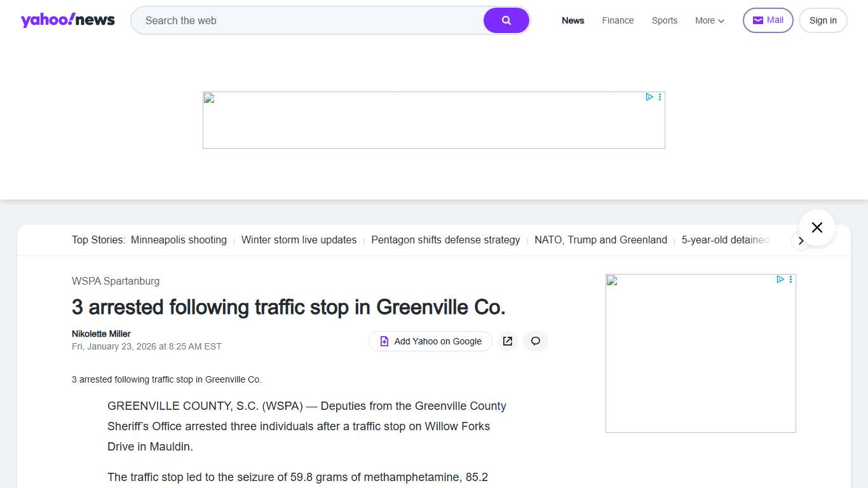Expand the More navigation dropdown
The height and width of the screenshot is (488, 868).
[x=709, y=20]
